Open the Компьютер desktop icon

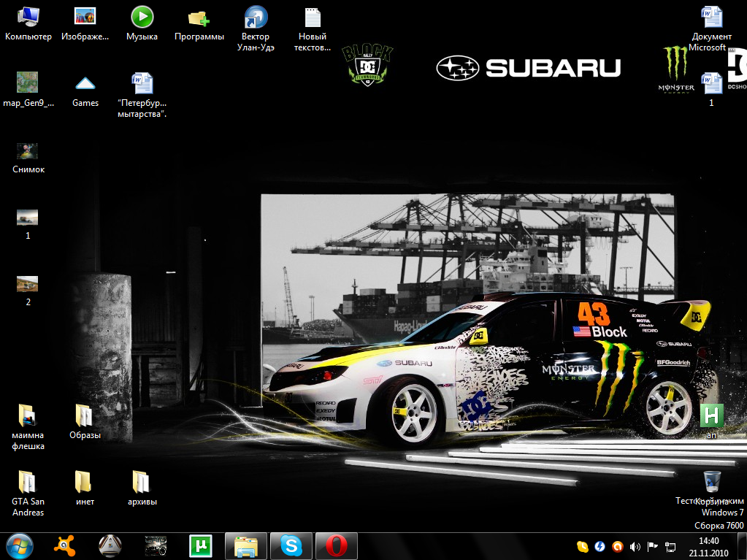28,17
